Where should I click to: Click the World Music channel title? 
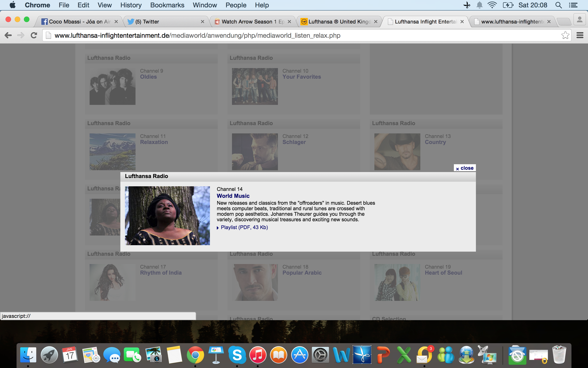coord(233,196)
